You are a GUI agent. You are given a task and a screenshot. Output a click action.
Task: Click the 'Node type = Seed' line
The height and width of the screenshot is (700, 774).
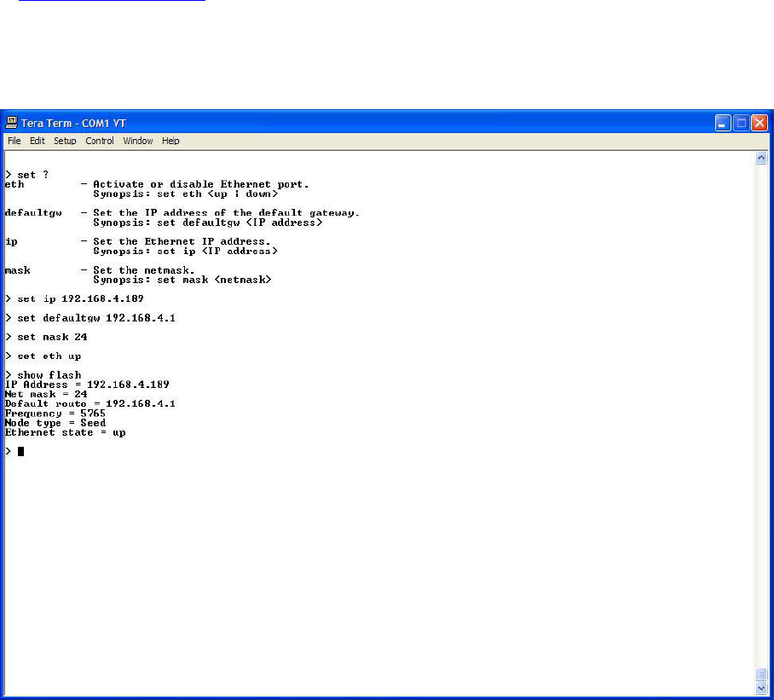[55, 423]
